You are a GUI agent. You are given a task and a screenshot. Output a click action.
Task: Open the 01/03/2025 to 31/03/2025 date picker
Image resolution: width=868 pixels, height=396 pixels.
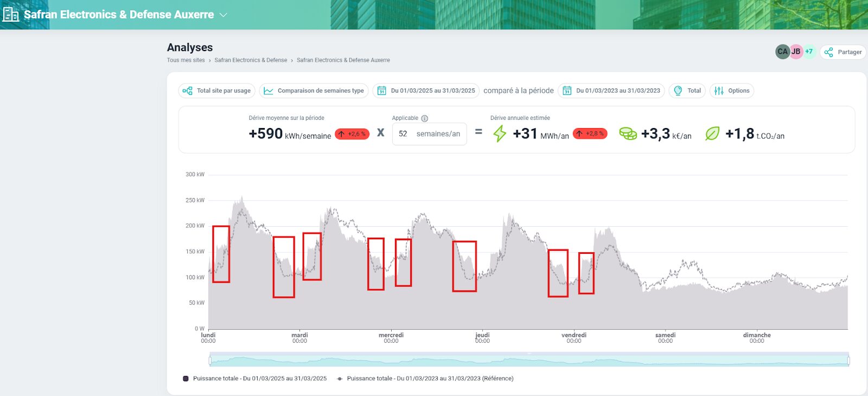tap(426, 91)
